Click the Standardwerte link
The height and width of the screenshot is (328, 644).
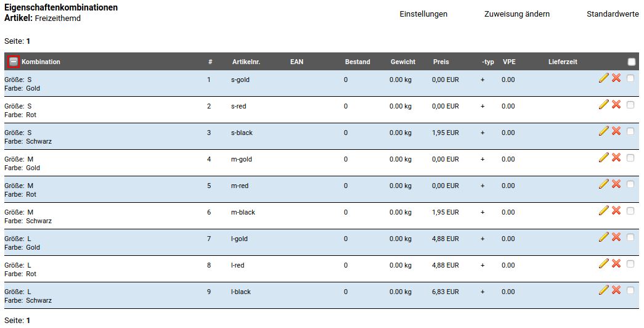click(x=612, y=14)
